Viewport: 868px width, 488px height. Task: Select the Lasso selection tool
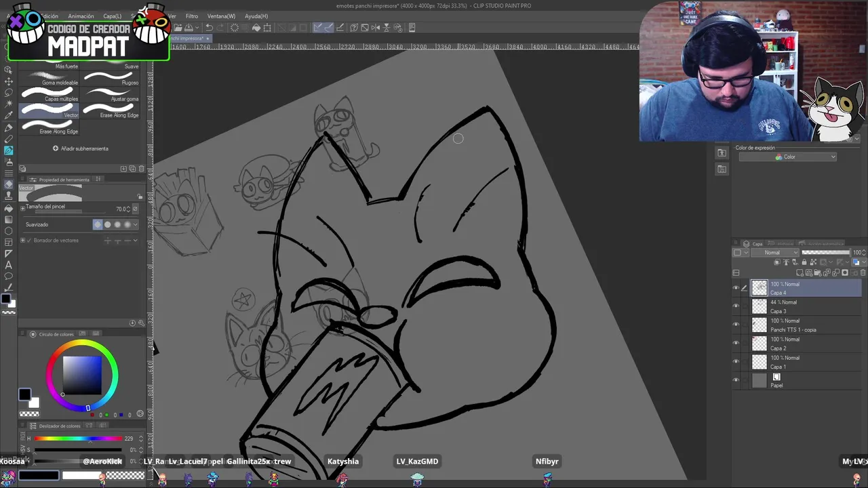pyautogui.click(x=9, y=92)
